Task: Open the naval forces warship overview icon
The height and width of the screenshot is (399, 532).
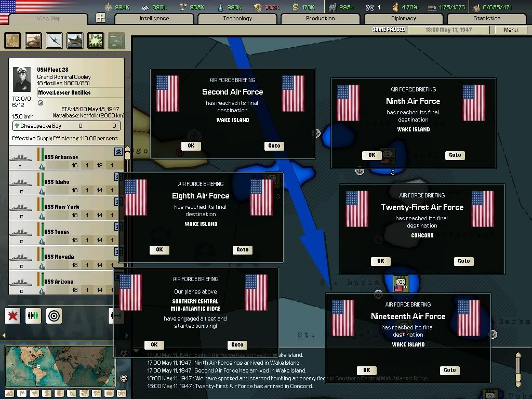Action: [x=75, y=41]
